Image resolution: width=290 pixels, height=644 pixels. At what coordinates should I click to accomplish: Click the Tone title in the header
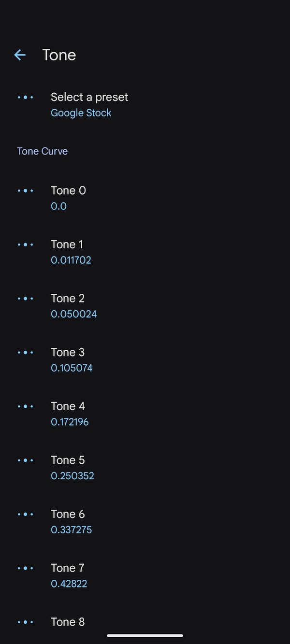point(58,55)
